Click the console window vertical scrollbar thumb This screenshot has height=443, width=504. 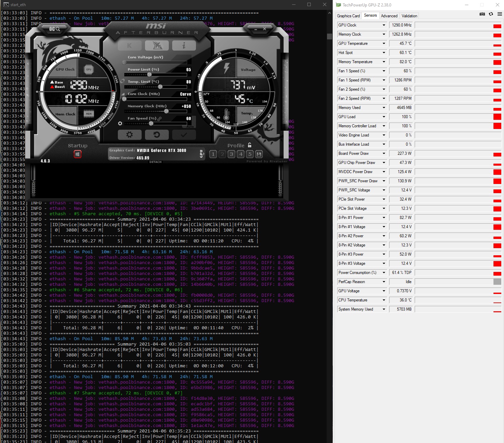coord(329,36)
